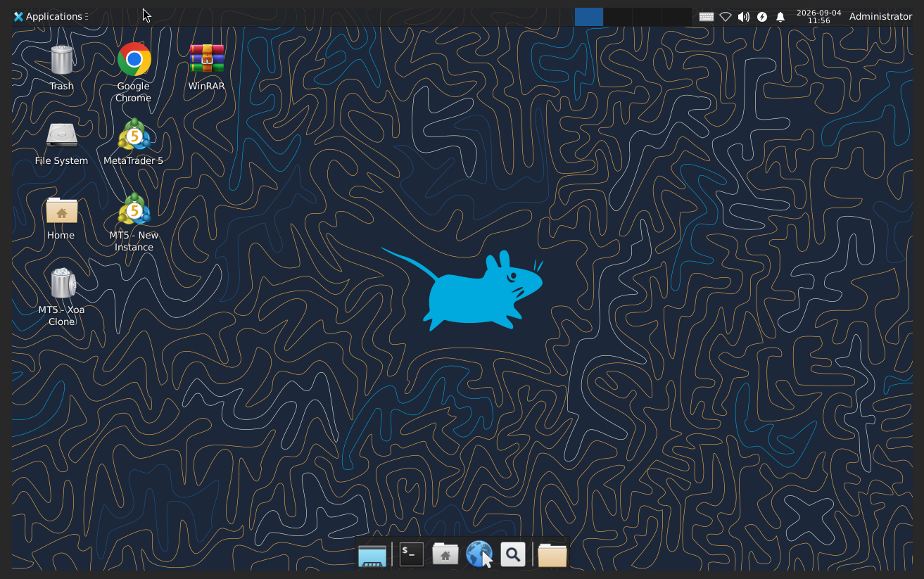Open the application finder magnifier in dock

click(x=513, y=554)
